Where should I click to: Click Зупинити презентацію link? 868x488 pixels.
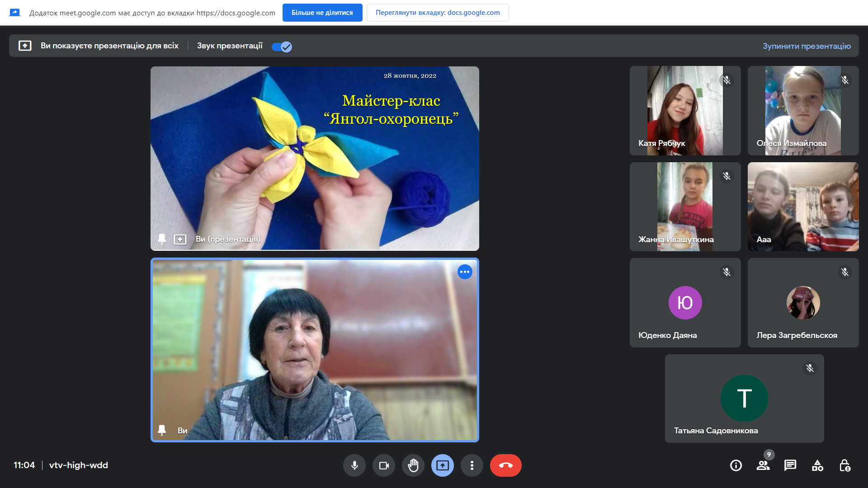pyautogui.click(x=807, y=46)
